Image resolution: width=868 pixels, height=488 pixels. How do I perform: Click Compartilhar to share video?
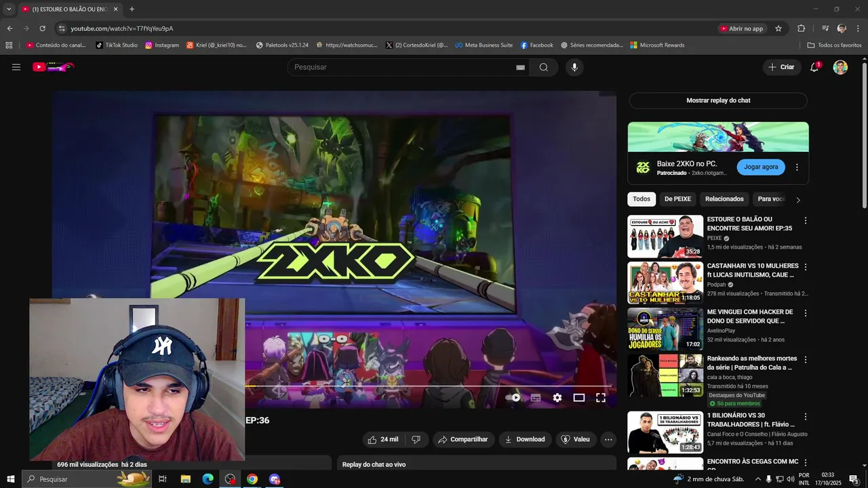[463, 439]
